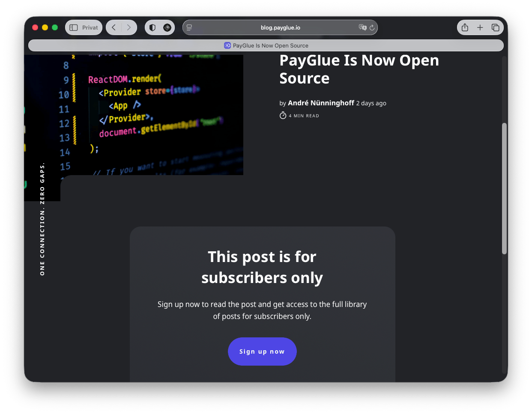The height and width of the screenshot is (414, 532).
Task: Toggle the Safari sidebar icon
Action: (74, 27)
